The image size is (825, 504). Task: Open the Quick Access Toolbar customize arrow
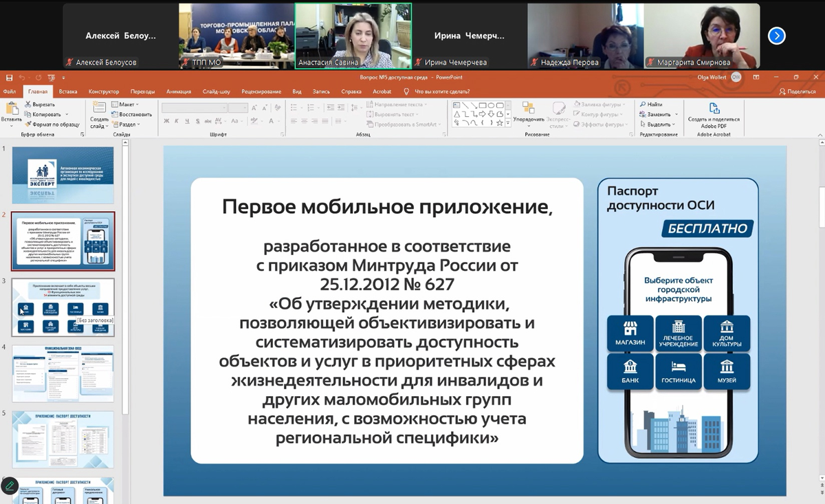tap(62, 78)
